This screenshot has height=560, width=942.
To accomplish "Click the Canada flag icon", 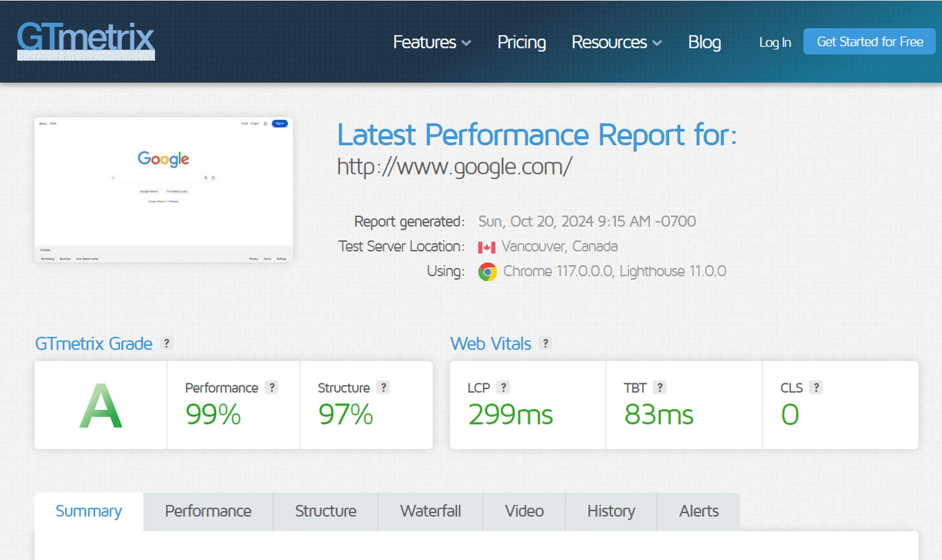I will [486, 247].
